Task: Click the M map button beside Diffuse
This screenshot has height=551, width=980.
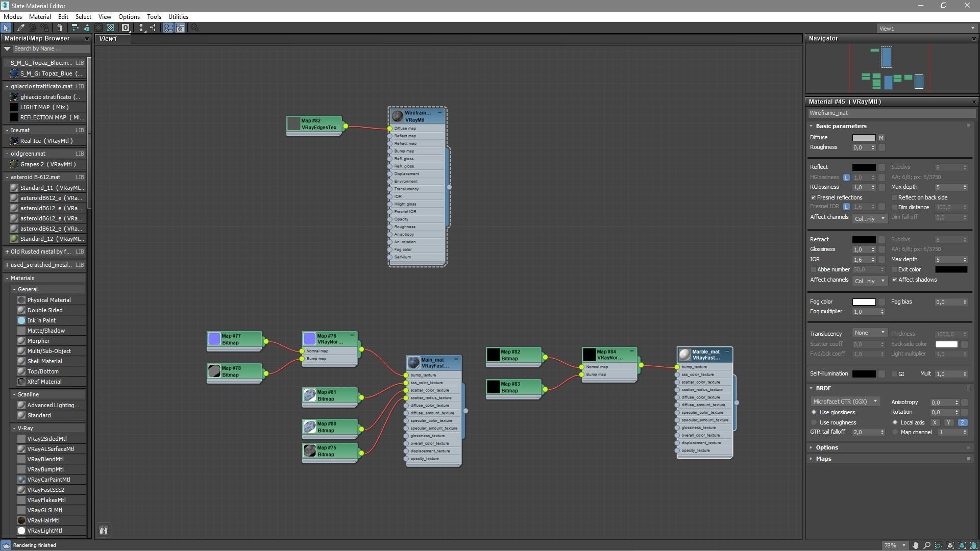Action: tap(881, 138)
